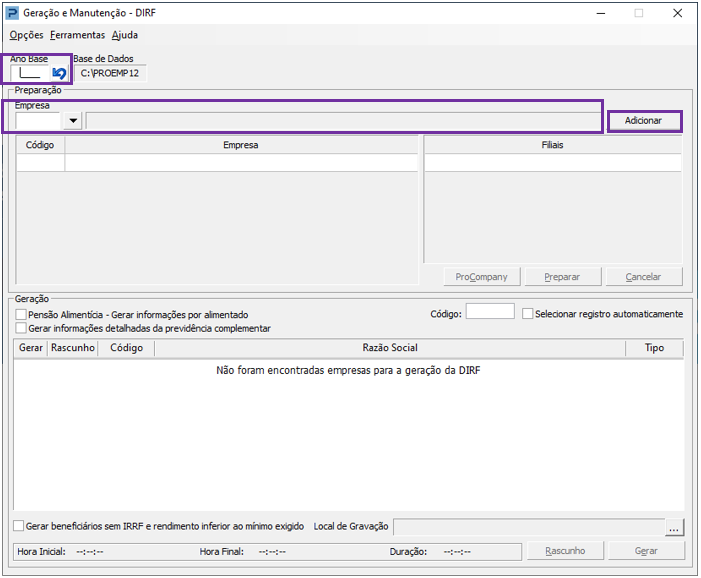Click the Gerar button at bottom
Viewport: 701px width, 578px height.
(x=646, y=551)
